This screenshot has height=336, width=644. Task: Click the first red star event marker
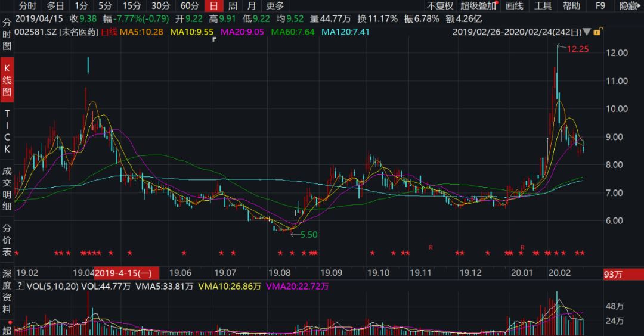pyautogui.click(x=17, y=253)
